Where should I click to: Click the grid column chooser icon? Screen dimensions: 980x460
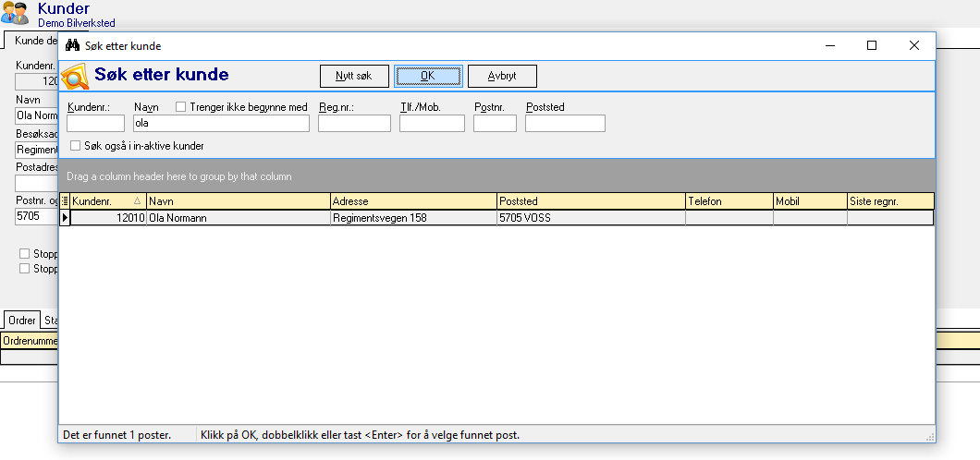(65, 201)
